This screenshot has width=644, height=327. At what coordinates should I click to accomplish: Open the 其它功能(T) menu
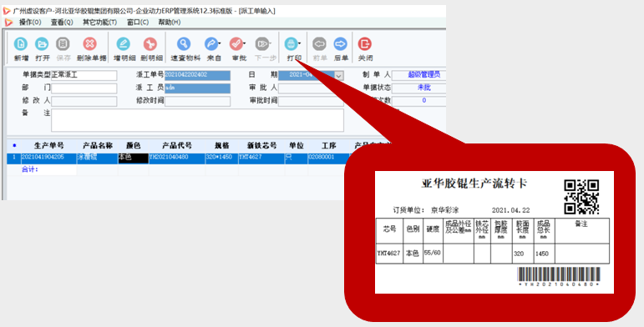click(x=99, y=23)
